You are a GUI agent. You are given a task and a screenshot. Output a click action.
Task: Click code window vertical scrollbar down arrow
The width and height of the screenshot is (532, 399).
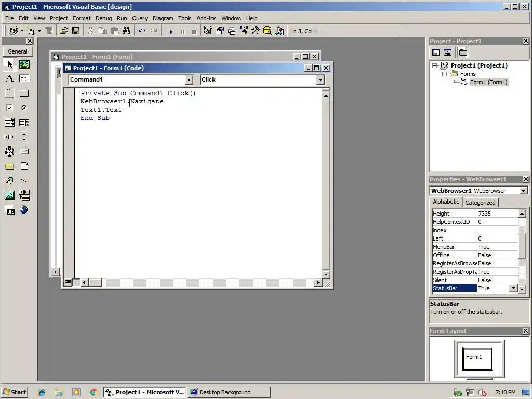tap(326, 274)
